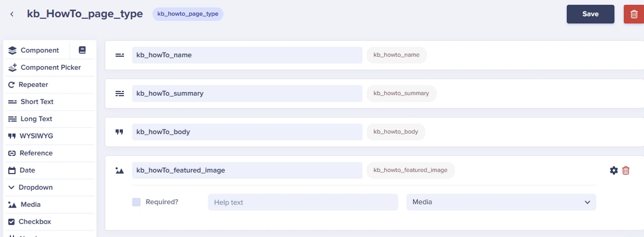Image resolution: width=644 pixels, height=237 pixels.
Task: Click the Date calendar icon in sidebar
Action: point(12,170)
